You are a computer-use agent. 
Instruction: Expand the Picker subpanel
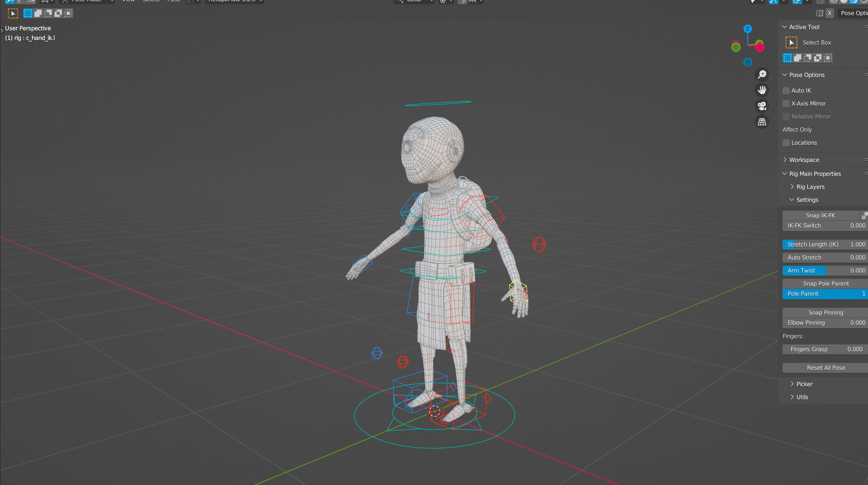792,384
